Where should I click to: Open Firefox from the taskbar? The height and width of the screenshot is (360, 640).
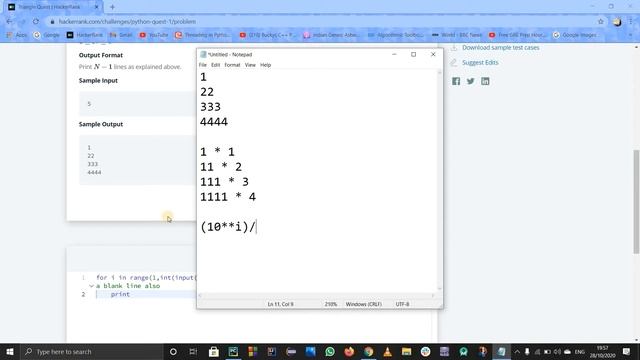(349, 352)
